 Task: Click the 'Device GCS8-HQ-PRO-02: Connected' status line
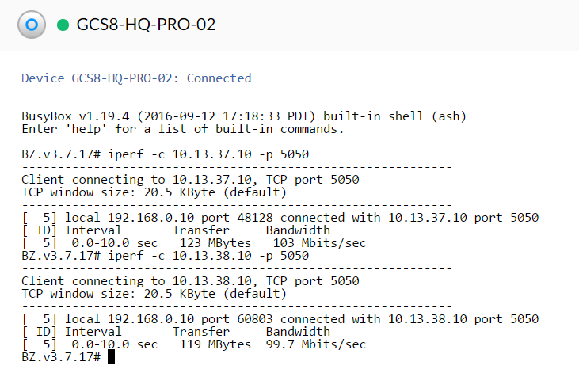(x=136, y=78)
